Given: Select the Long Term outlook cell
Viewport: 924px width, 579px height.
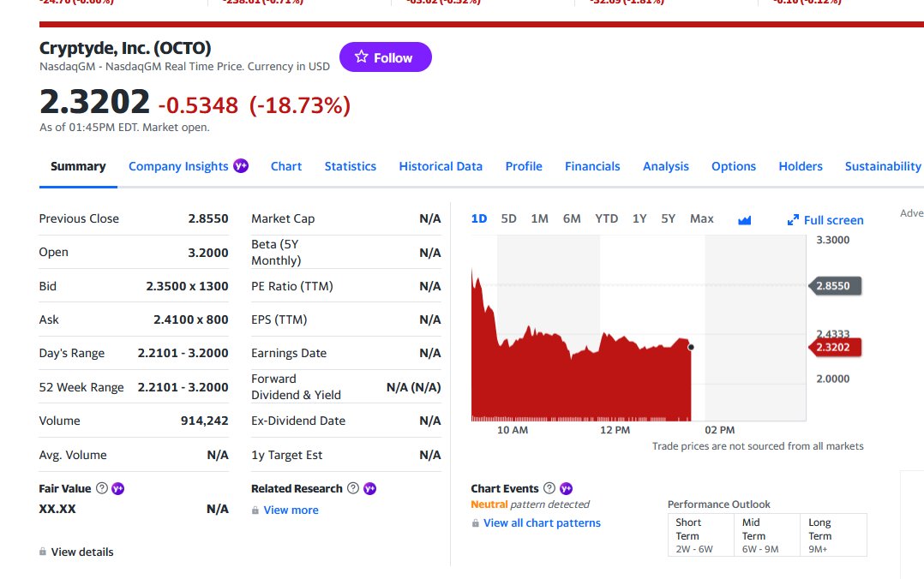Looking at the screenshot, I should pyautogui.click(x=833, y=534).
